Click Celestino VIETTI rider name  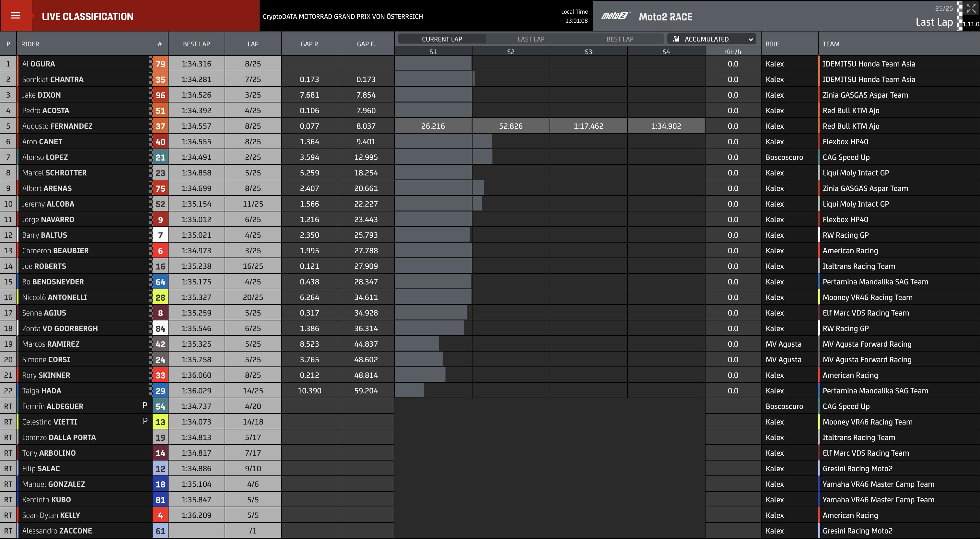(x=50, y=422)
